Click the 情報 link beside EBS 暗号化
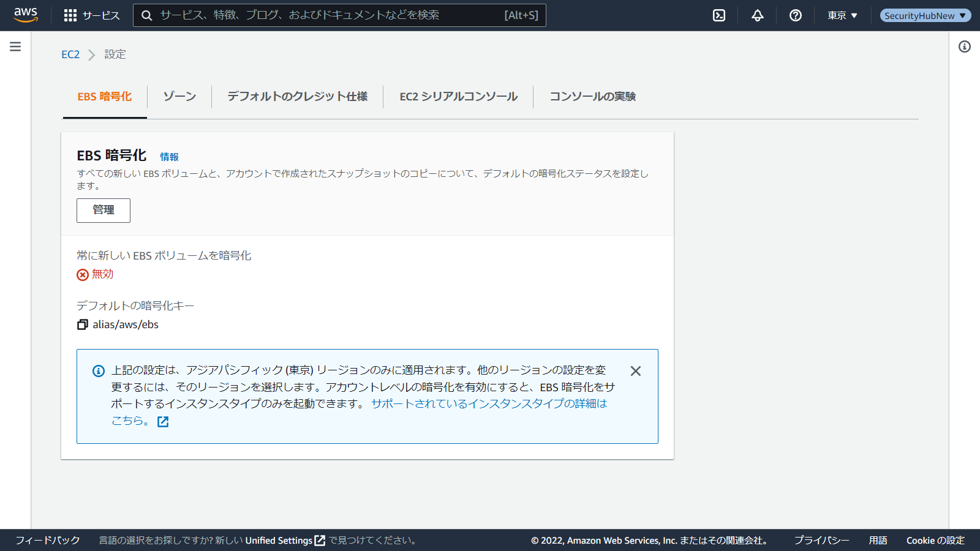 [169, 157]
